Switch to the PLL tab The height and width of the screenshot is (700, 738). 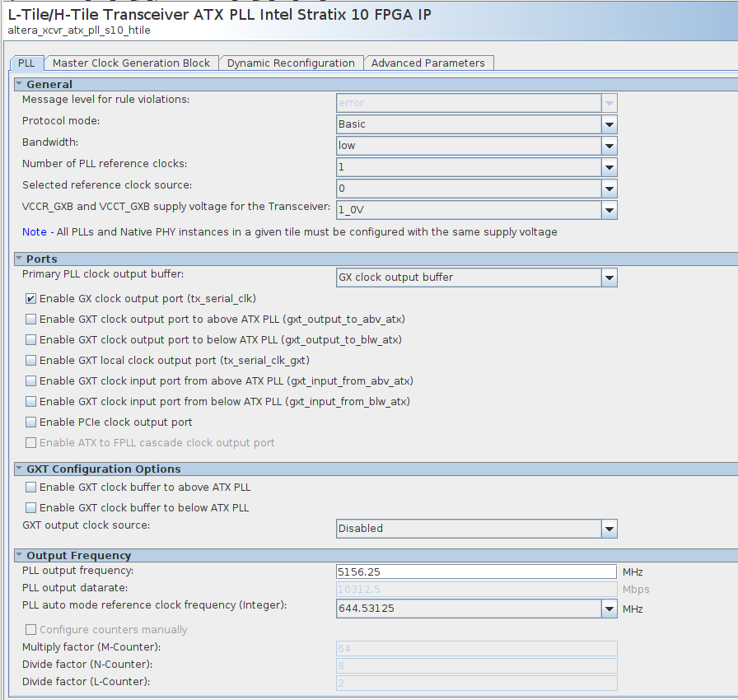(26, 63)
